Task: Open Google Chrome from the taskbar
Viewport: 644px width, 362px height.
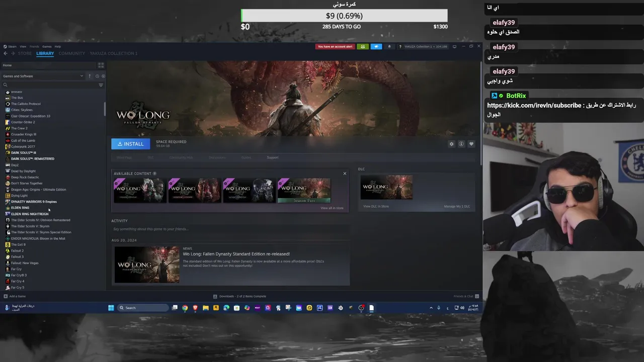Action: [185, 308]
